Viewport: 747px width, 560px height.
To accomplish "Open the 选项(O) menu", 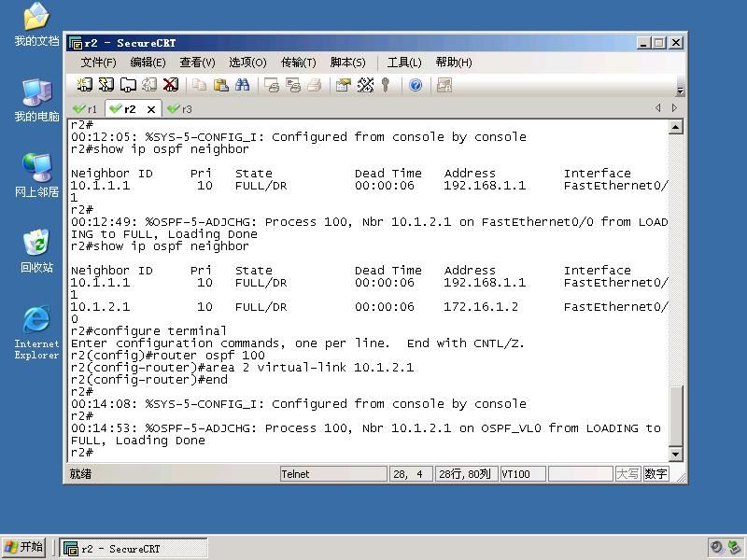I will [x=247, y=63].
